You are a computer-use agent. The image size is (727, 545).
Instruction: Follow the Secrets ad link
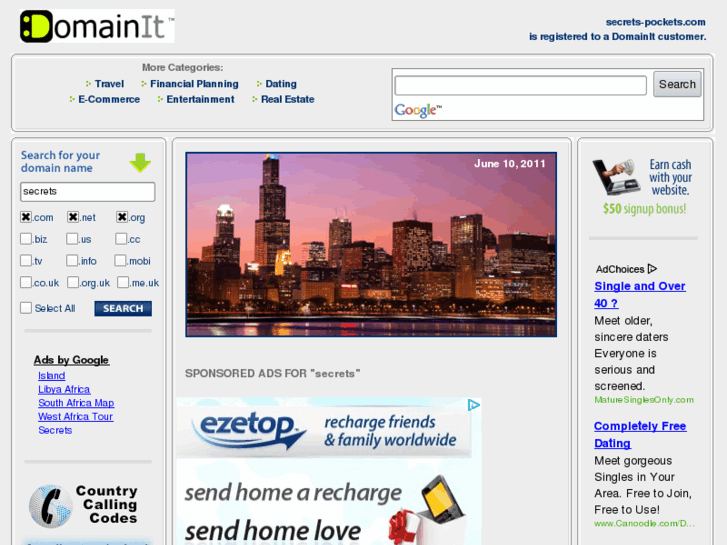(x=55, y=430)
